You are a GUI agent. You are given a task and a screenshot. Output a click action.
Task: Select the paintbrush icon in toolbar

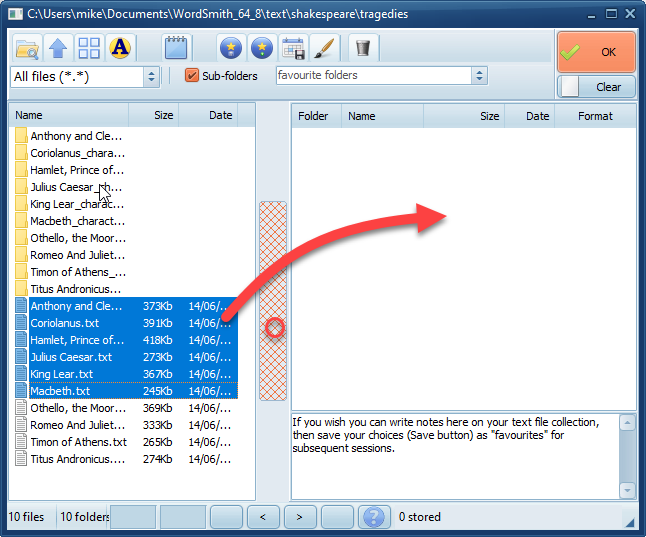323,48
